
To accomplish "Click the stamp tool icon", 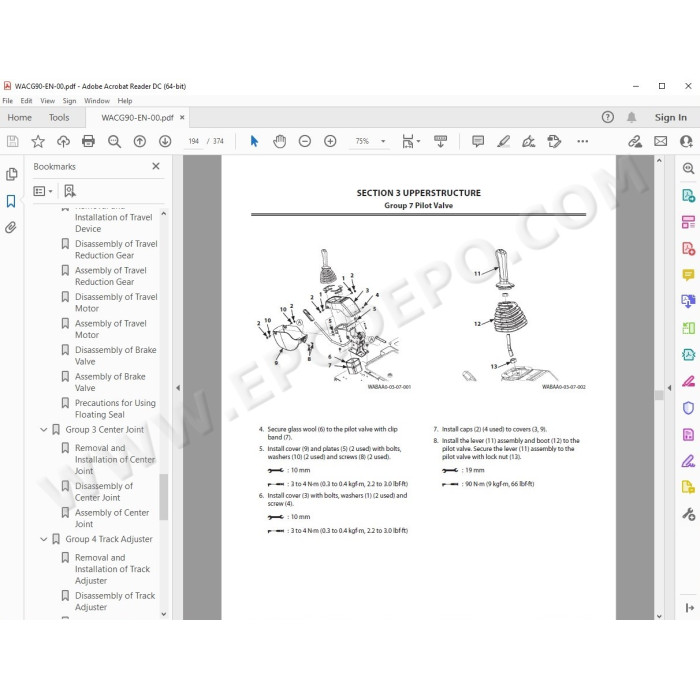I will (554, 142).
